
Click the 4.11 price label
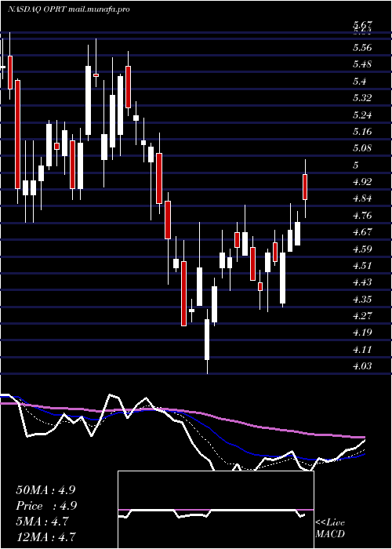[x=362, y=351]
